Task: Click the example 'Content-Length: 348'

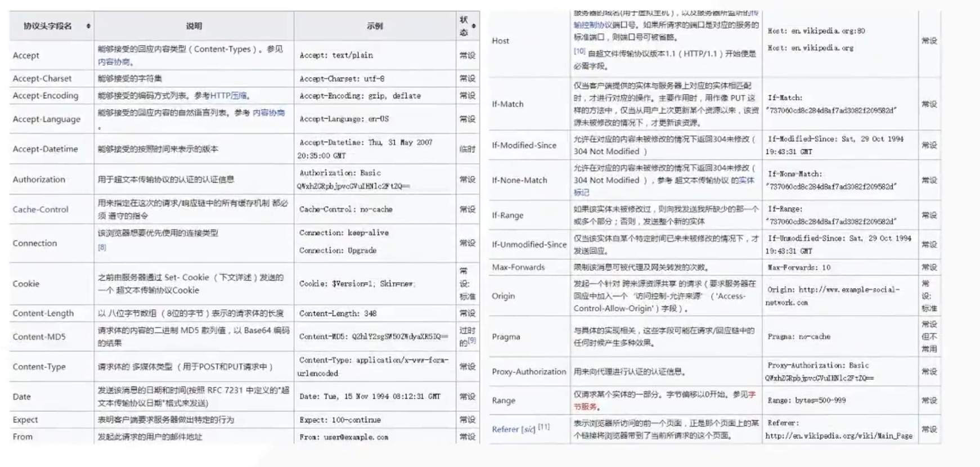Action: pos(338,313)
